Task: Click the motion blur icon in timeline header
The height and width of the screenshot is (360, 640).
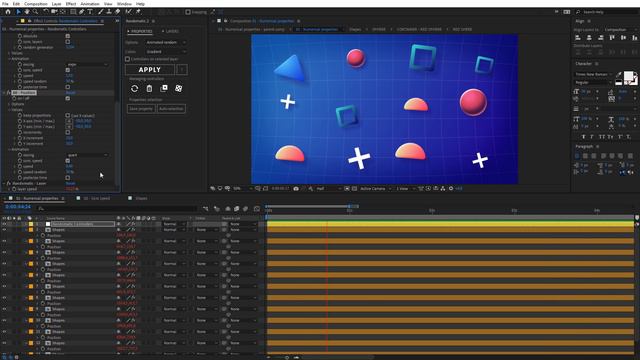Action: [x=245, y=209]
